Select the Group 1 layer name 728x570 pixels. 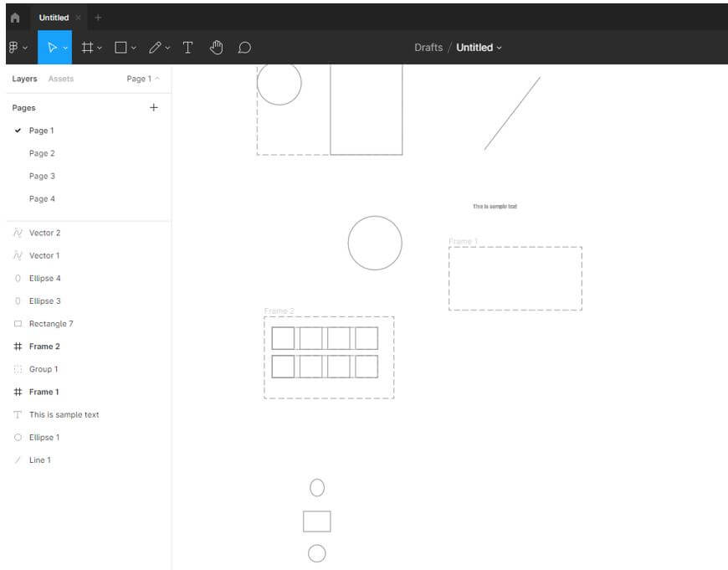pyautogui.click(x=44, y=369)
